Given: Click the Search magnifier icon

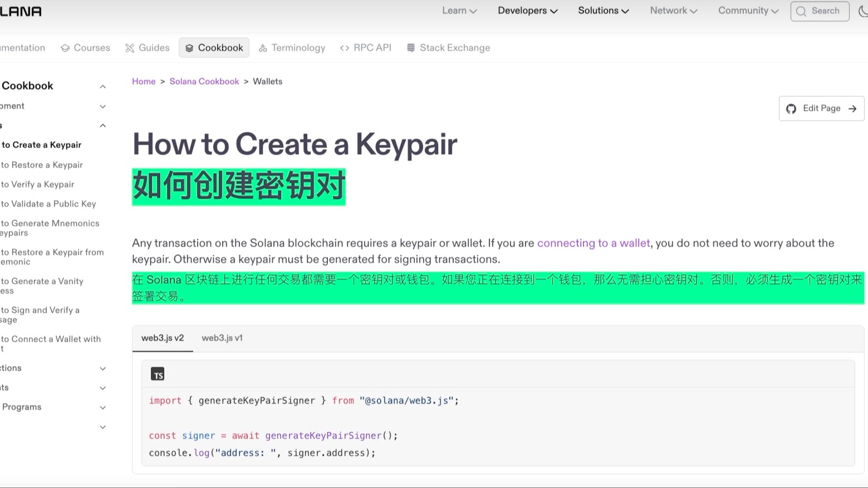Looking at the screenshot, I should point(801,11).
